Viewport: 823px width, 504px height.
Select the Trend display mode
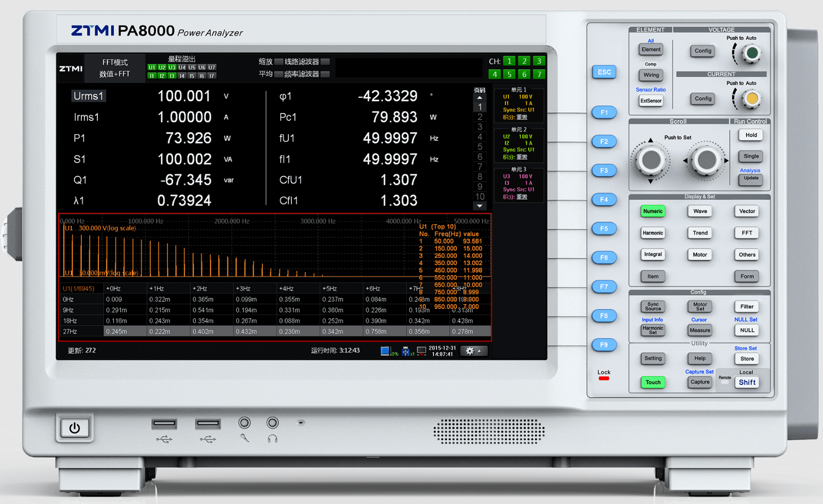tap(700, 233)
